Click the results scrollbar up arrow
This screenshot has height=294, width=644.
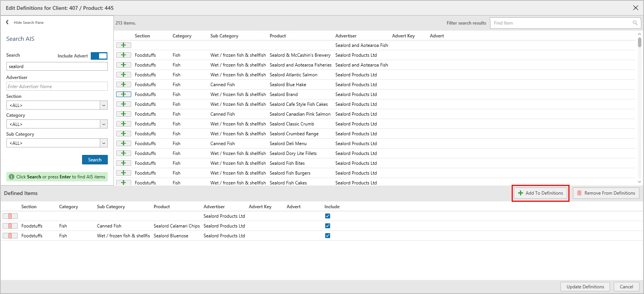pos(639,34)
